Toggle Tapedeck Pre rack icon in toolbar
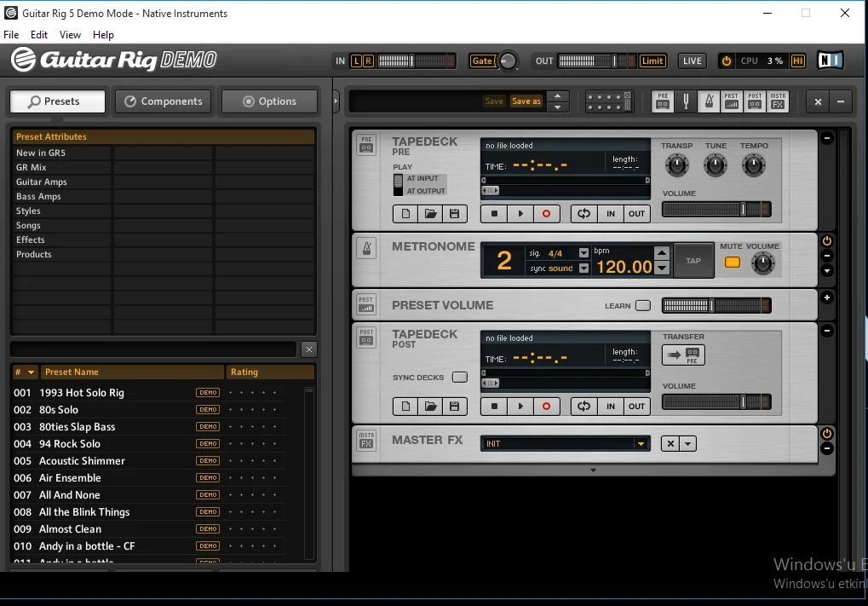This screenshot has height=606, width=868. pos(663,101)
